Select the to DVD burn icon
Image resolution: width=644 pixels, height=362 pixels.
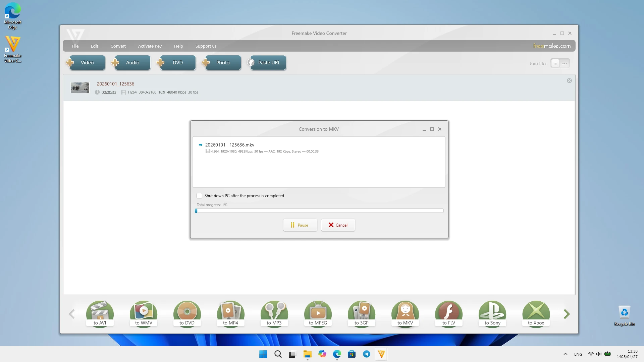click(x=187, y=314)
